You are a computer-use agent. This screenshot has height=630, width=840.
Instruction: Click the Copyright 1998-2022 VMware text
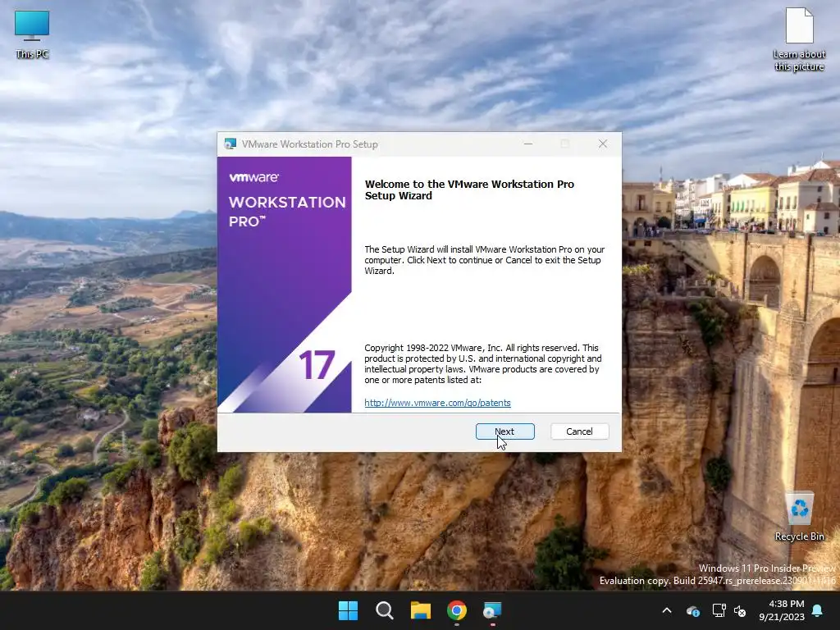tap(482, 363)
